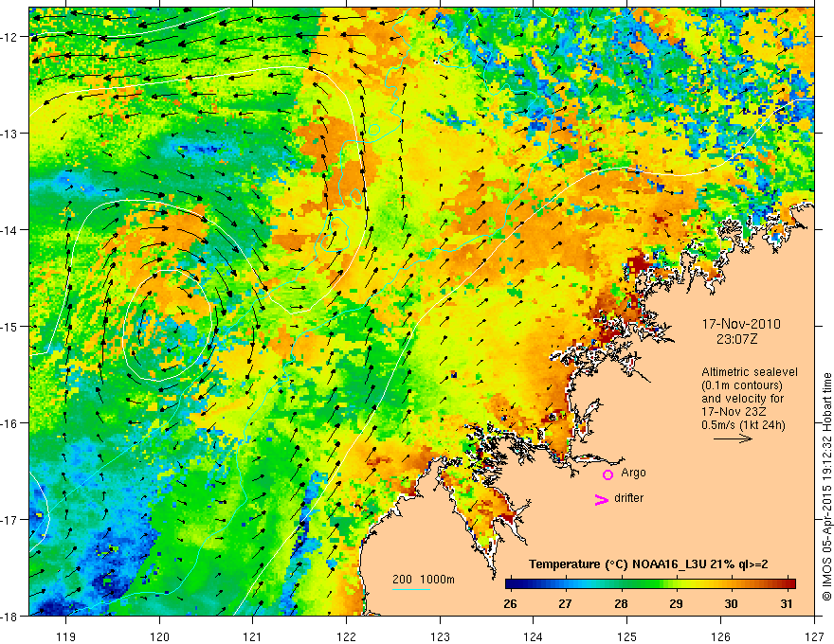834x644 pixels.
Task: Click the '200 1000m' depth contour label
Action: [x=424, y=580]
